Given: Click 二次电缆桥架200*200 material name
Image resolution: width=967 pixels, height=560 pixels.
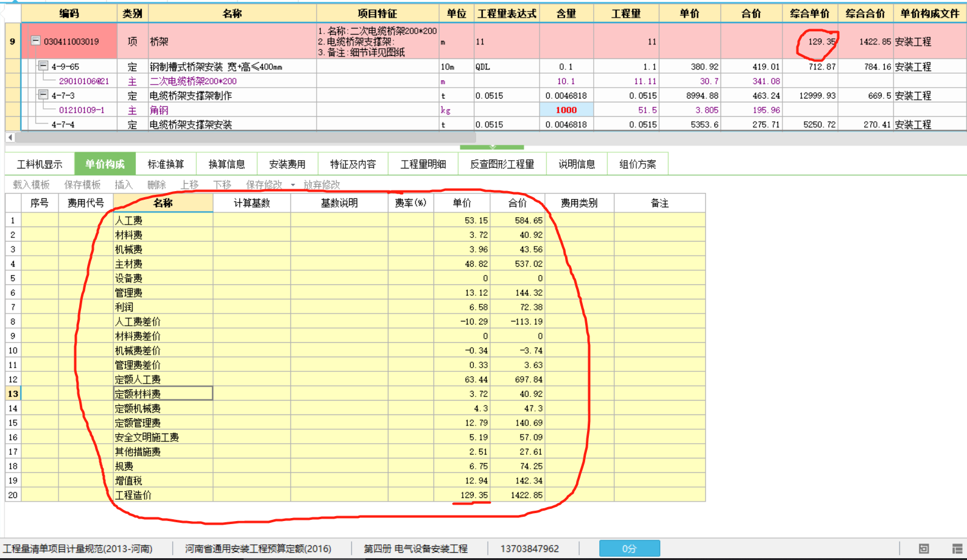Looking at the screenshot, I should click(193, 81).
